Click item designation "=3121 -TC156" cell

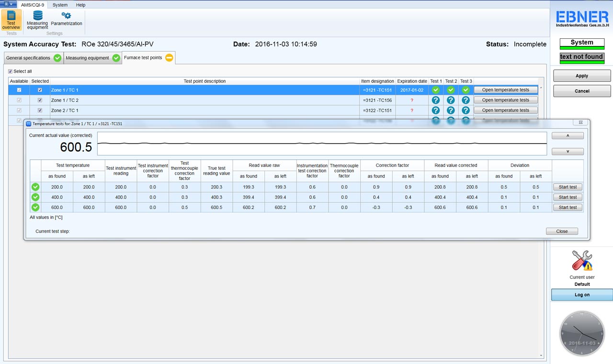tap(377, 100)
